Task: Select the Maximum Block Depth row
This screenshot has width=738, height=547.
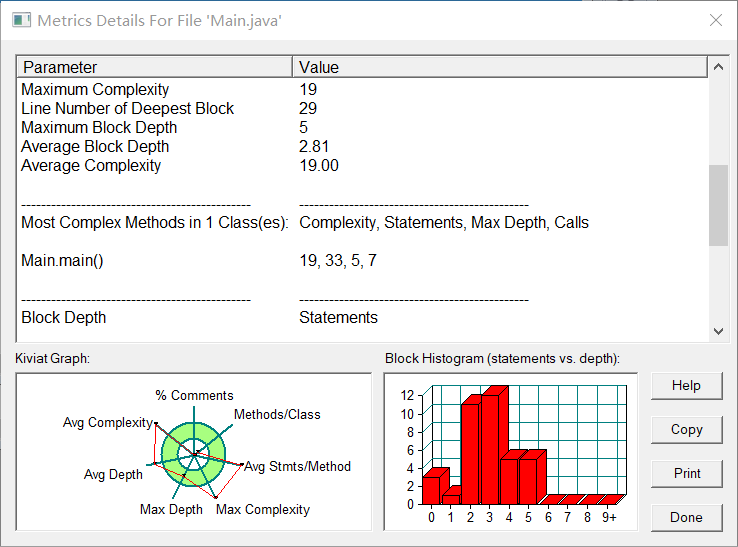Action: click(x=362, y=128)
